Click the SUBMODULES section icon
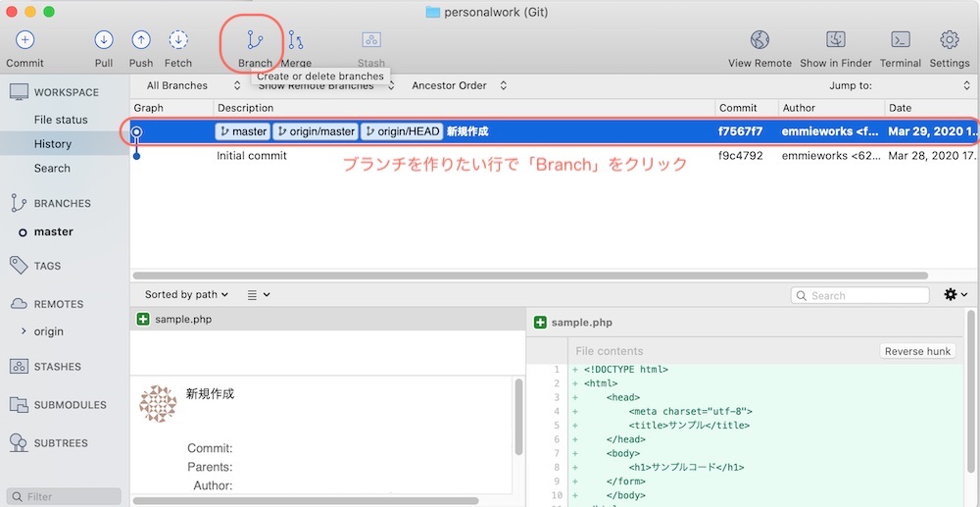 19,404
